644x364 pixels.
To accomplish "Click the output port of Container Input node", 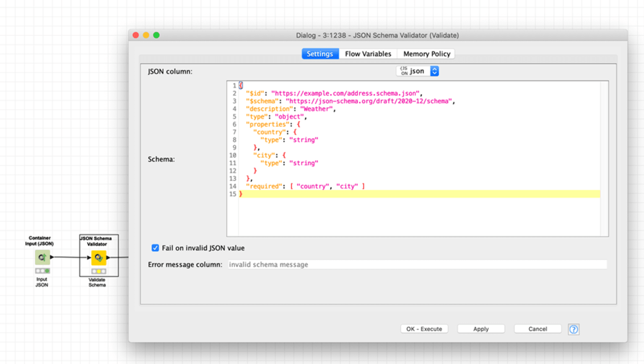I will [52, 257].
